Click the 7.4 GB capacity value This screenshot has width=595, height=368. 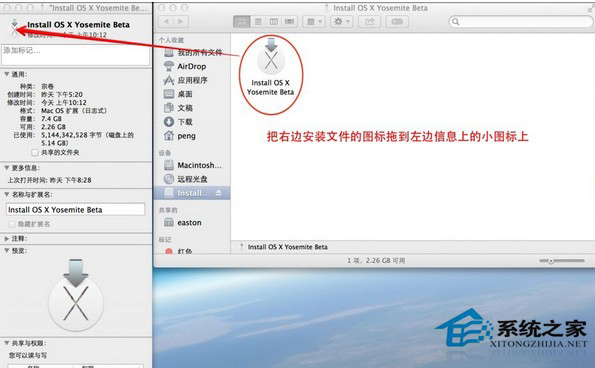(51, 119)
